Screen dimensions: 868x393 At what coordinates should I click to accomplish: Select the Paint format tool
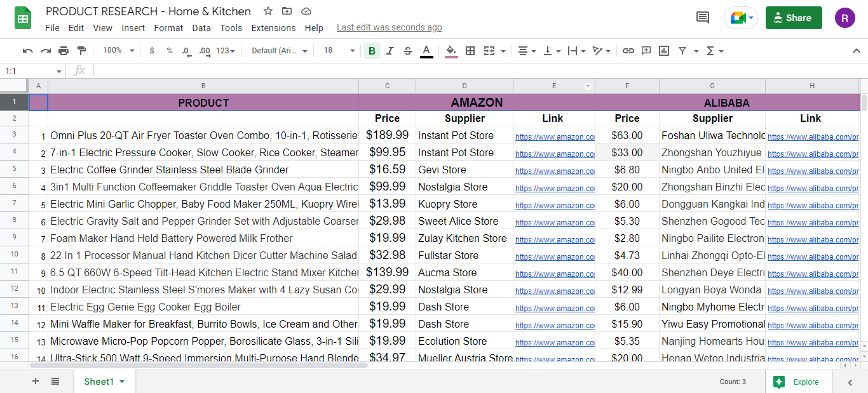click(x=81, y=50)
